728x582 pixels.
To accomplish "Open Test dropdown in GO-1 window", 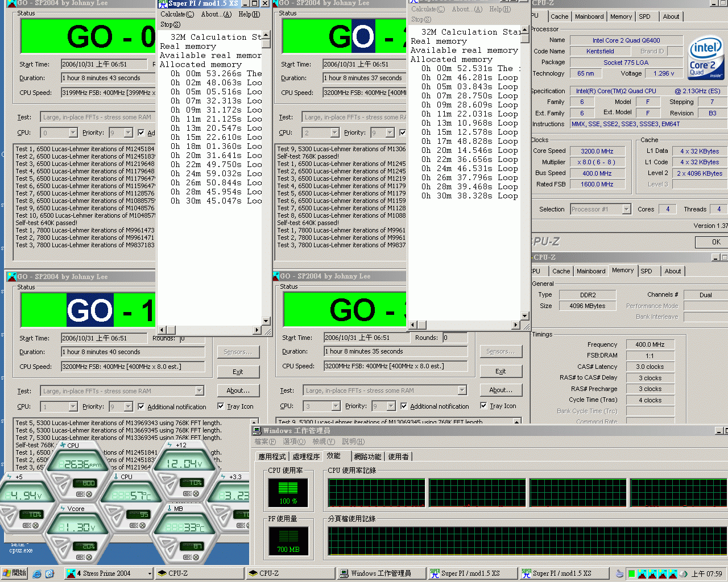I will tap(199, 391).
